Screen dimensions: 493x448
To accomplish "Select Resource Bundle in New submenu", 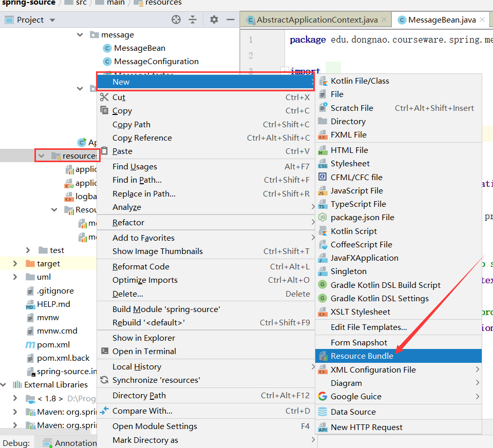I will (399, 356).
